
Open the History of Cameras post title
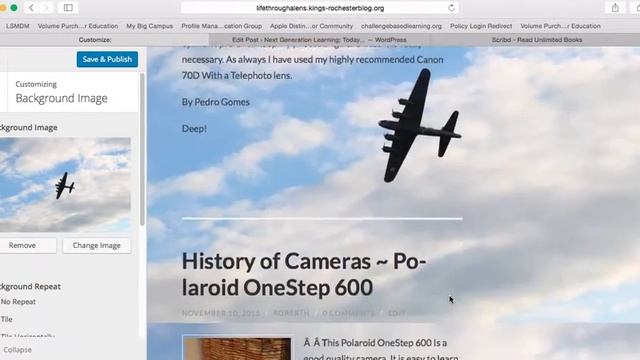point(304,274)
